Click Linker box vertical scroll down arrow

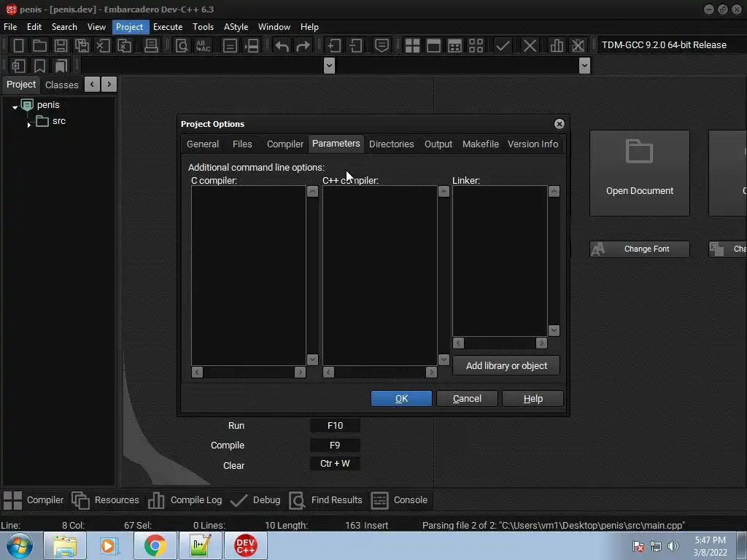(554, 330)
